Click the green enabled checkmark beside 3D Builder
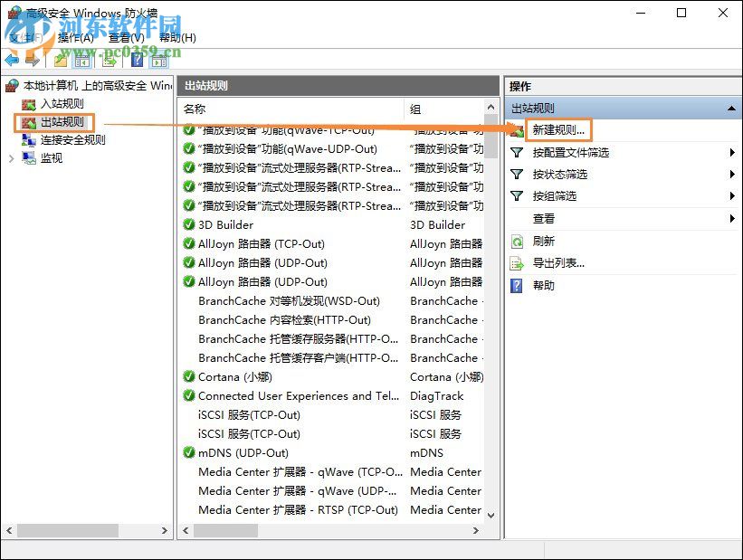 (x=187, y=224)
